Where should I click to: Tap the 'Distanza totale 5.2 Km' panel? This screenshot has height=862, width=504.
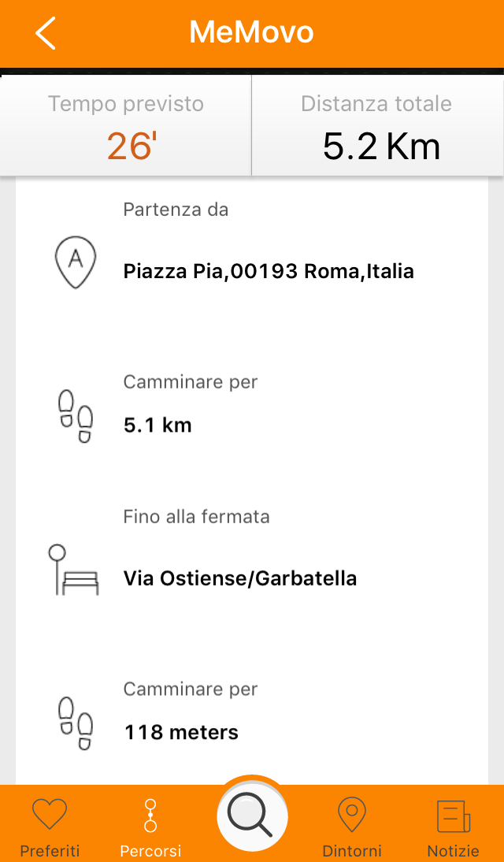pyautogui.click(x=376, y=124)
